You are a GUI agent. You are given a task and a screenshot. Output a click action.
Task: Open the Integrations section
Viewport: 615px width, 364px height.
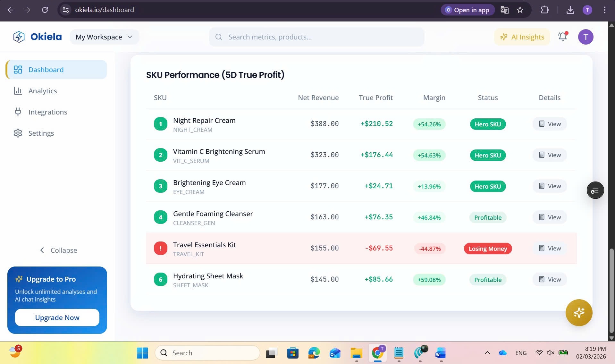pyautogui.click(x=48, y=112)
